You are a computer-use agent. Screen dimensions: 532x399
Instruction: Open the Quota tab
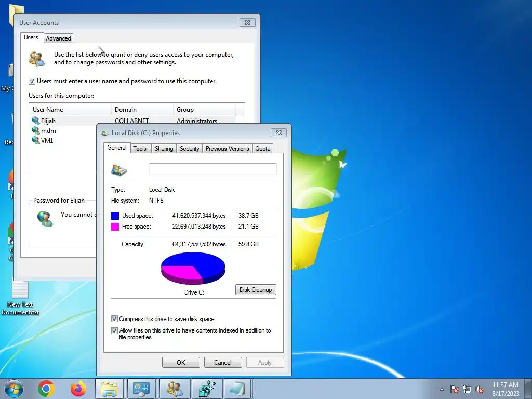262,148
